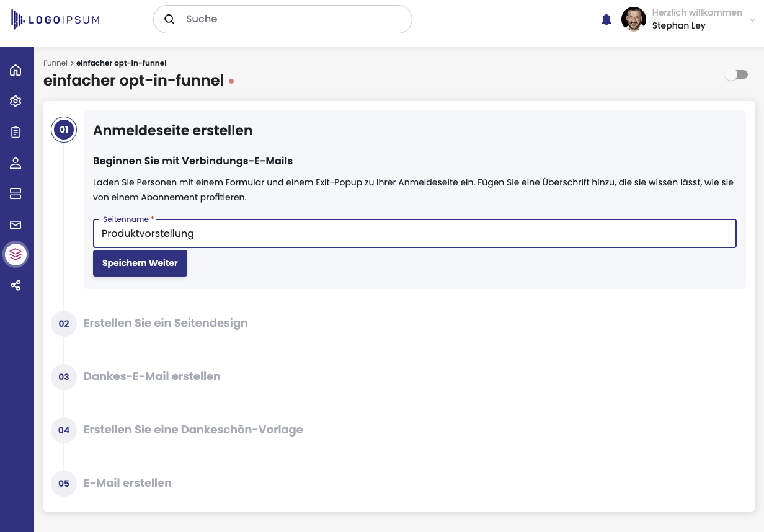The width and height of the screenshot is (764, 532).
Task: Open the Home dashboard from the sidebar
Action: tap(16, 70)
